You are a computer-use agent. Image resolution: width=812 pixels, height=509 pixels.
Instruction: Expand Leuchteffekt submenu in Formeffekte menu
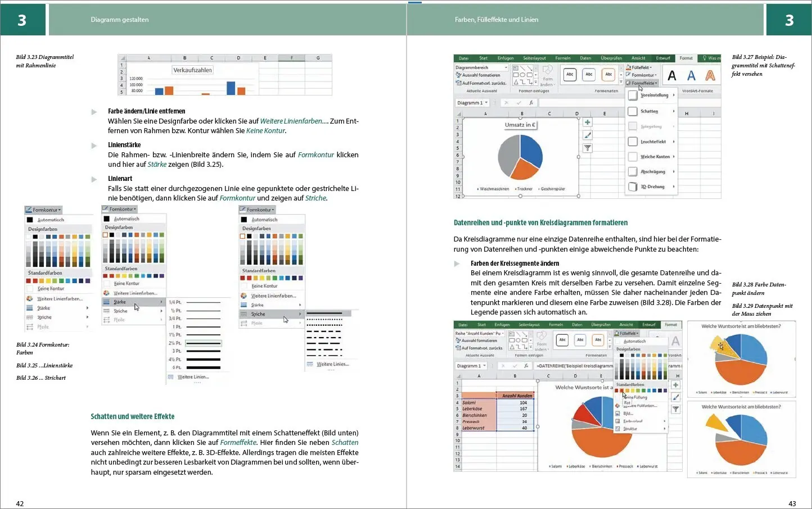(651, 142)
